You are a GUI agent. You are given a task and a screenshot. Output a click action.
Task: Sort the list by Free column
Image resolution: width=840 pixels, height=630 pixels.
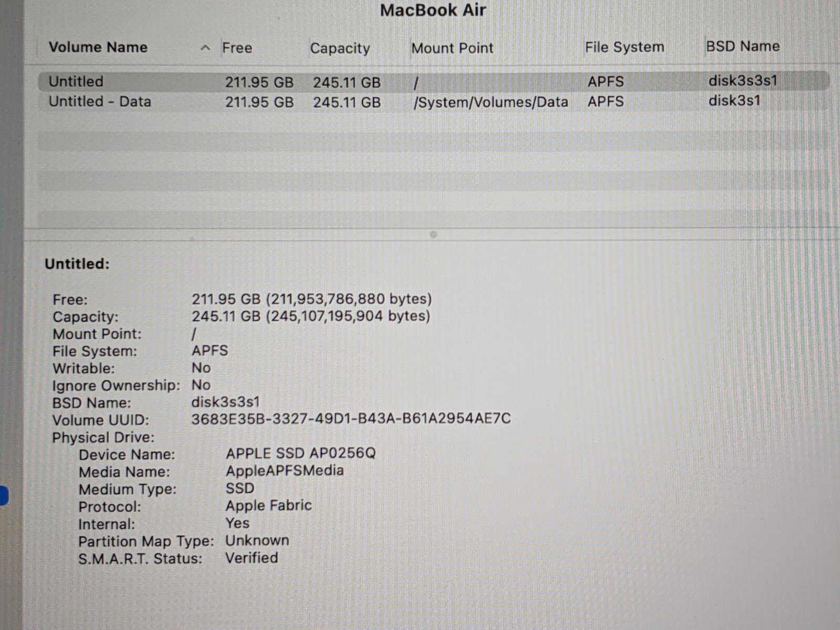[237, 48]
